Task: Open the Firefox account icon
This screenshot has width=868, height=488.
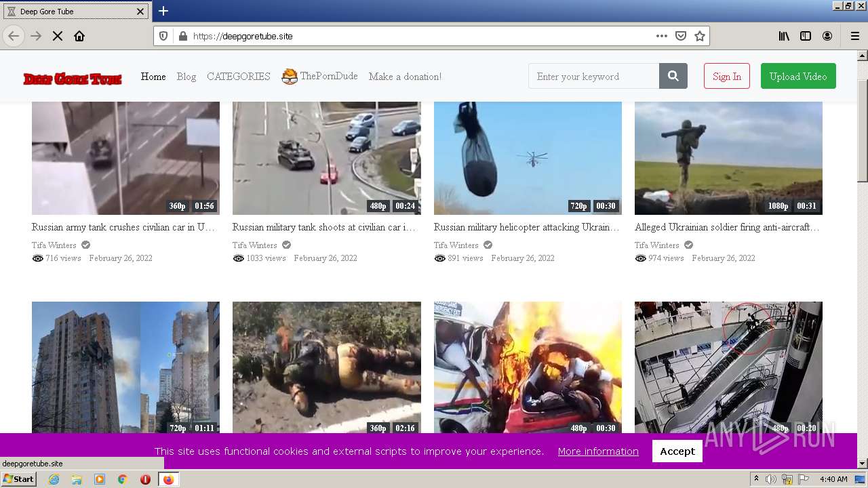Action: (827, 36)
